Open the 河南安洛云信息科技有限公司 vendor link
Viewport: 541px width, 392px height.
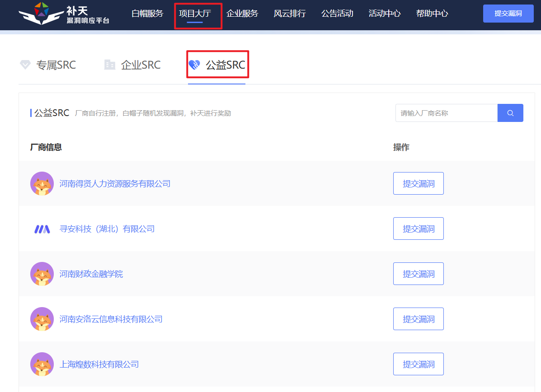(111, 319)
